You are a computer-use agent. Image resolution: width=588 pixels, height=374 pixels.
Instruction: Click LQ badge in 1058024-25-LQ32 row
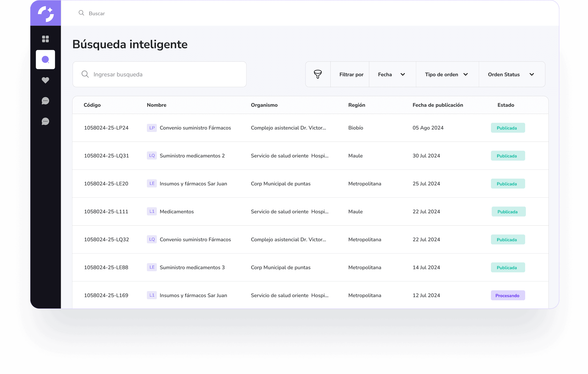[x=152, y=239]
